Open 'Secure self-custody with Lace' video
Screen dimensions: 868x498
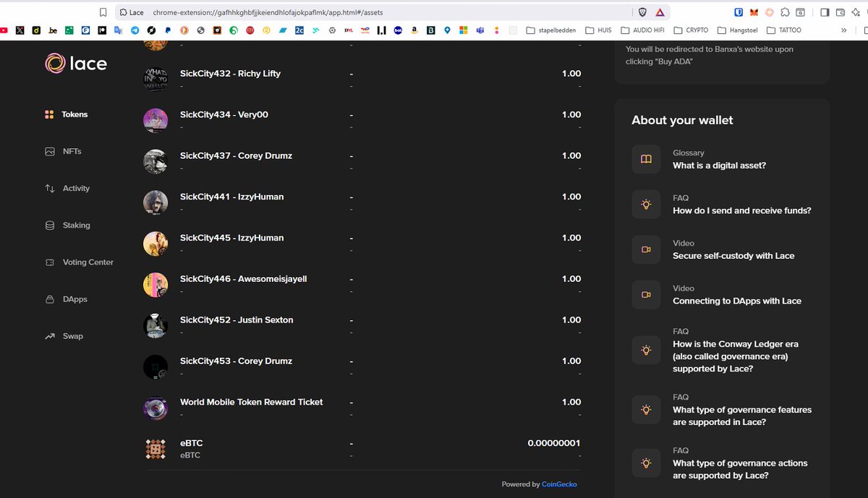click(x=733, y=256)
